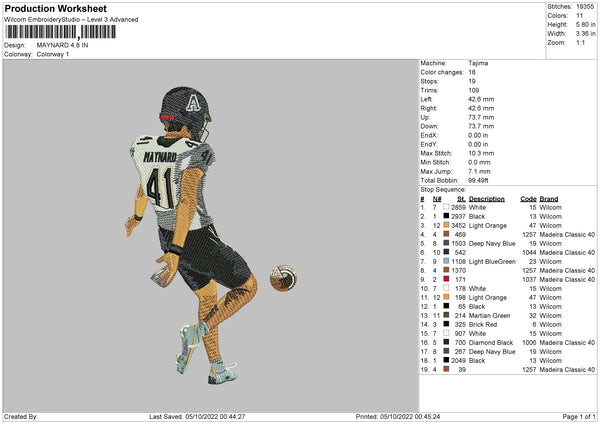Select the Light Orange swatch in row 3

[x=446, y=225]
